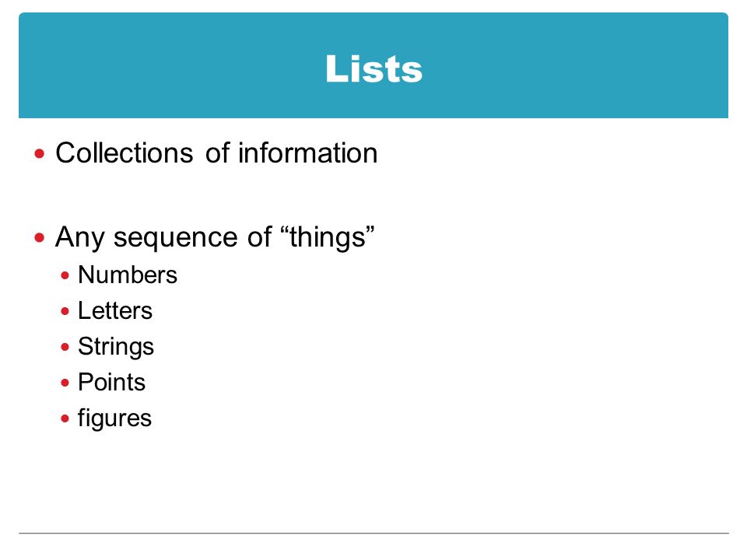Click the red bullet beside figures
The height and width of the screenshot is (560, 747).
65,419
